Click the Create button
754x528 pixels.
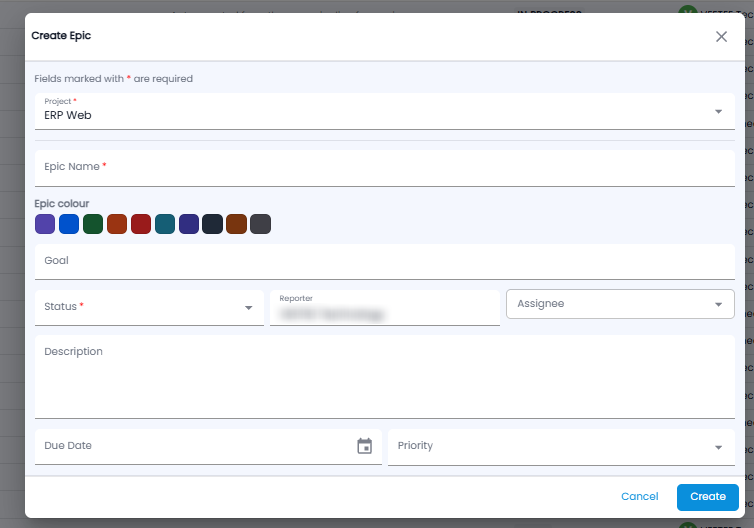[708, 497]
